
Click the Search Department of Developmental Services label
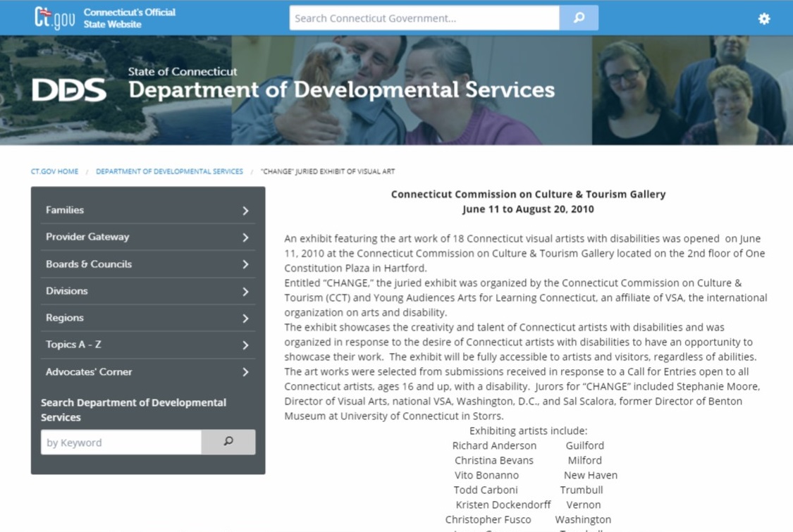133,409
